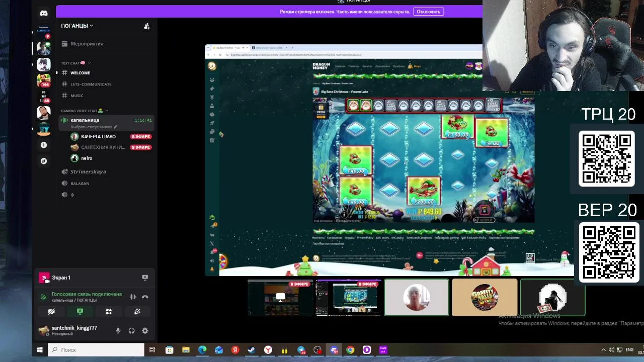
Task: Open Discover servers compass icon
Action: pyautogui.click(x=44, y=161)
